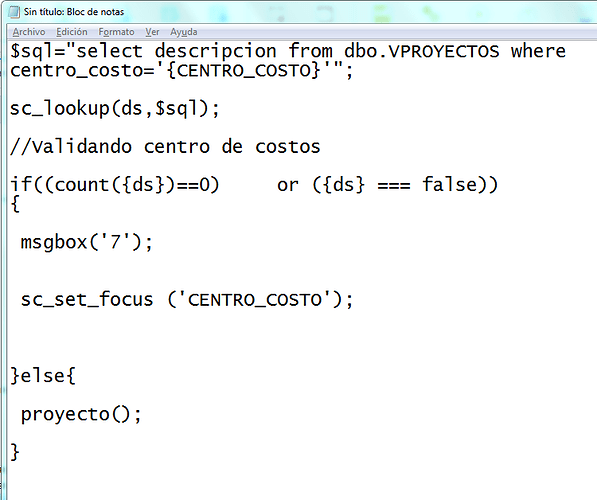This screenshot has width=597, height=500.
Task: Click the final closing brace
Action: tap(15, 452)
